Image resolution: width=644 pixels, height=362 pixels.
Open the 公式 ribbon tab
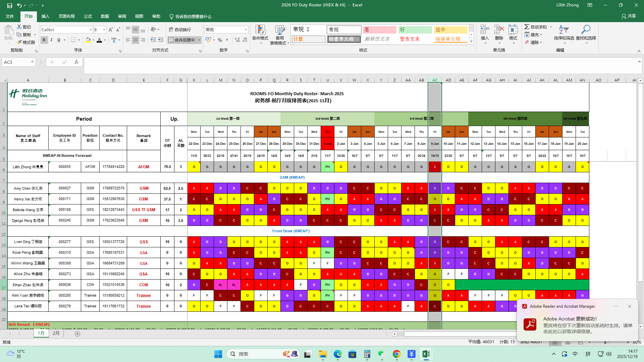click(88, 16)
